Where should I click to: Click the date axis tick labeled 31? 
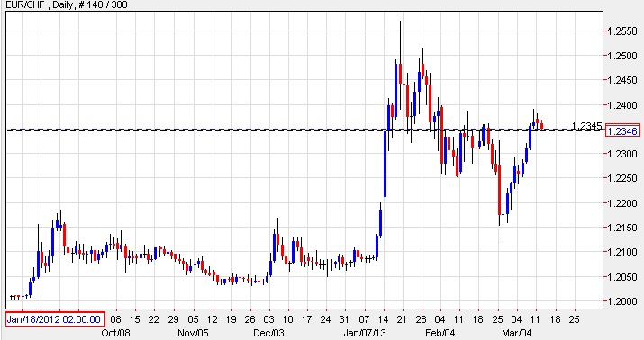pyautogui.click(x=344, y=319)
